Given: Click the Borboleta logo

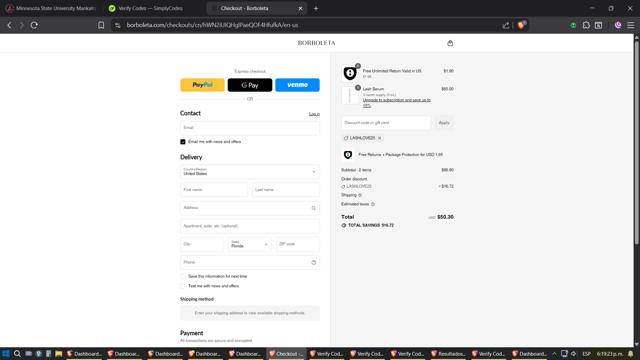Looking at the screenshot, I should 316,43.
